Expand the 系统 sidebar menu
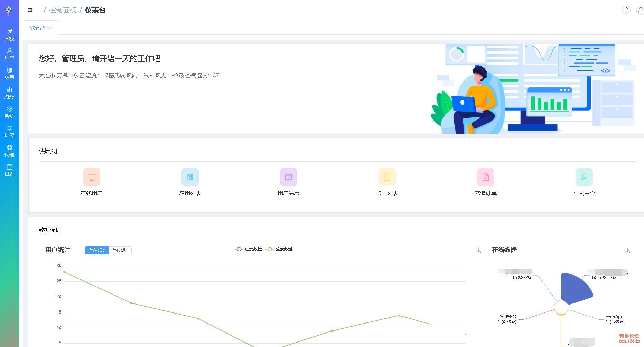644x347 pixels. 9,112
